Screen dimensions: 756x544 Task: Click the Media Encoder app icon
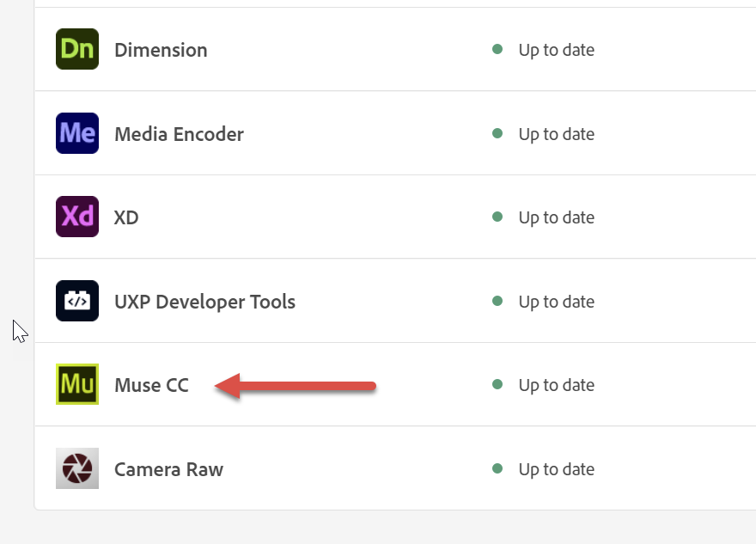[76, 133]
